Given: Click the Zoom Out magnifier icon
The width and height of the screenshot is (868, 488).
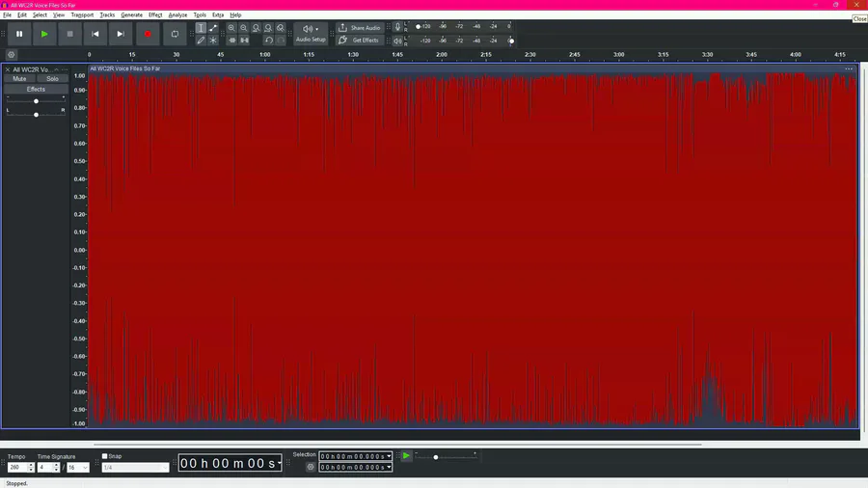Looking at the screenshot, I should tap(244, 28).
